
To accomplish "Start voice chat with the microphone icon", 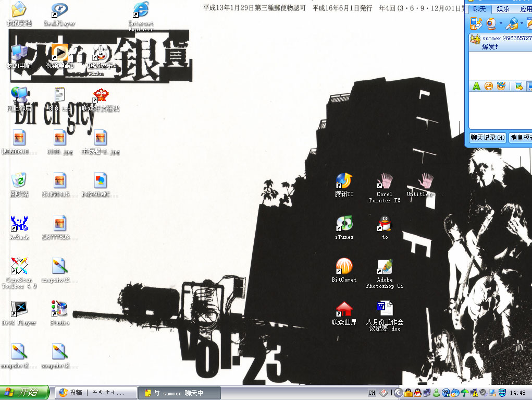I will click(x=512, y=23).
